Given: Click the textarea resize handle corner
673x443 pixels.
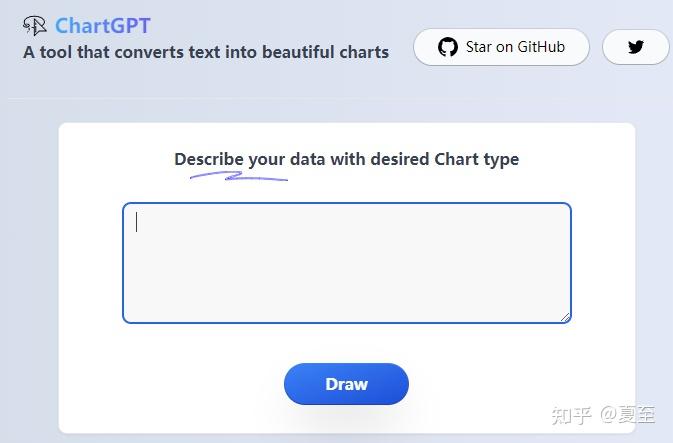Looking at the screenshot, I should tap(565, 317).
